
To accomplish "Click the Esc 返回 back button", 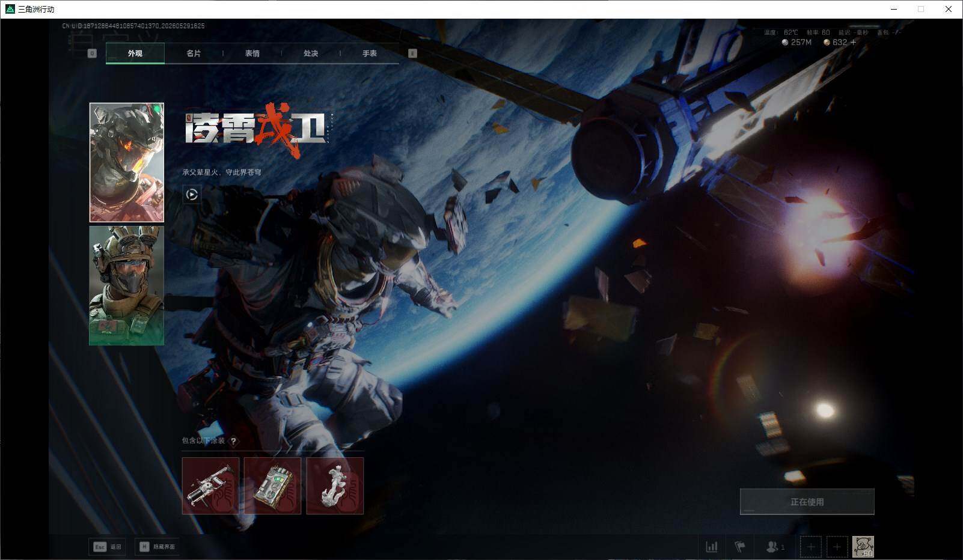I will click(x=107, y=547).
